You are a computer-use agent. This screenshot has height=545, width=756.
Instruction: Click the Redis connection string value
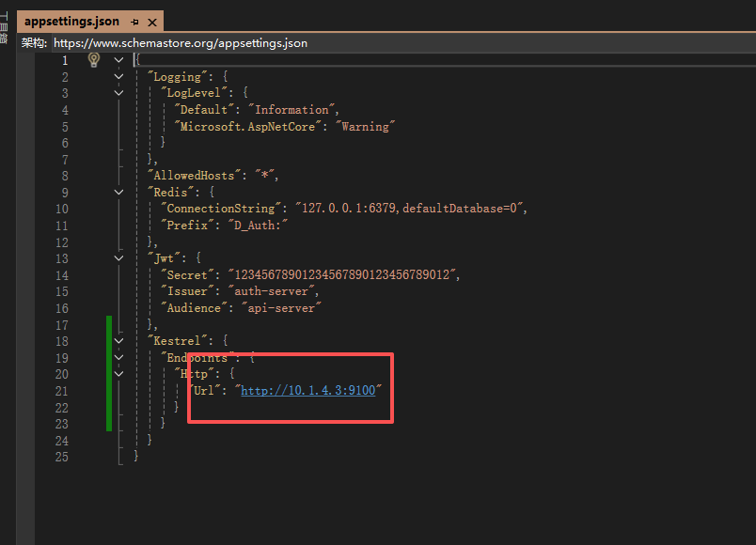point(409,209)
